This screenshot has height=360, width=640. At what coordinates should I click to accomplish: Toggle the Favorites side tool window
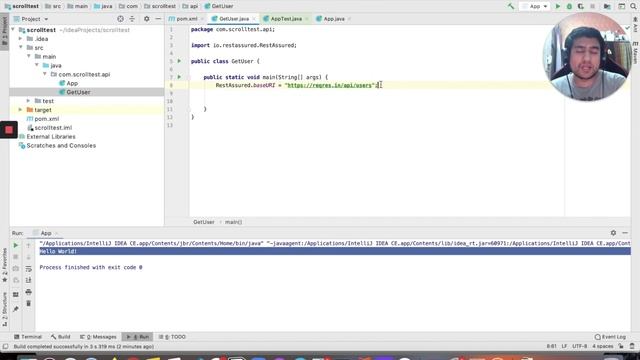tap(4, 265)
